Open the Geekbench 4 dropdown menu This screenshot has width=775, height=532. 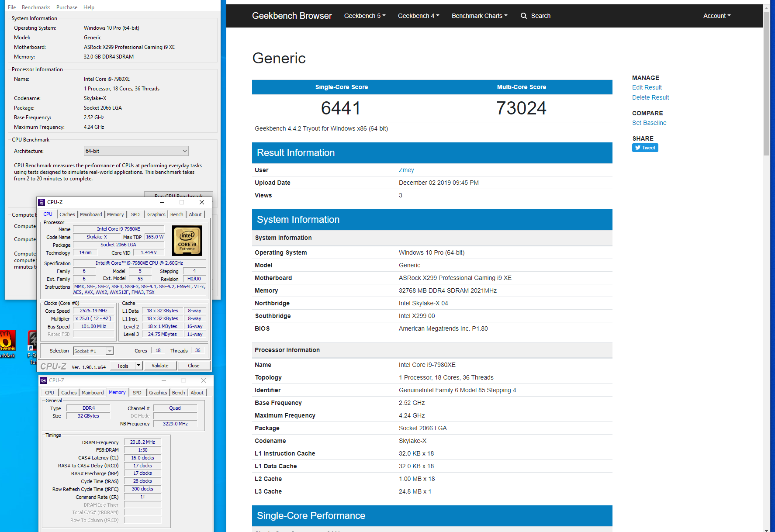(419, 16)
